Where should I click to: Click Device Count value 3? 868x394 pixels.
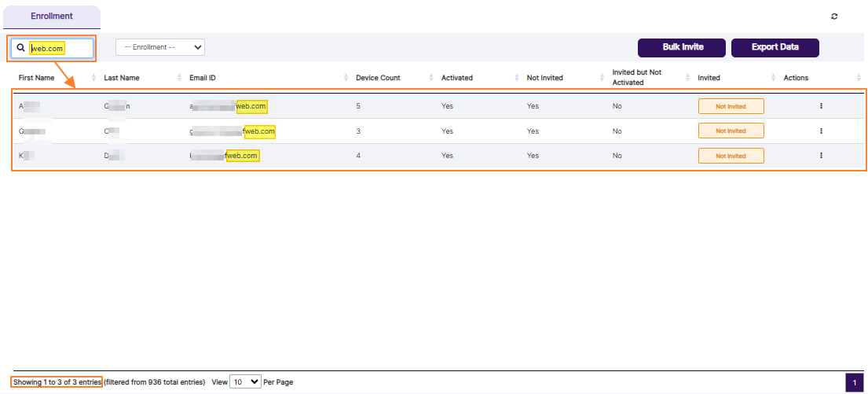coord(358,131)
